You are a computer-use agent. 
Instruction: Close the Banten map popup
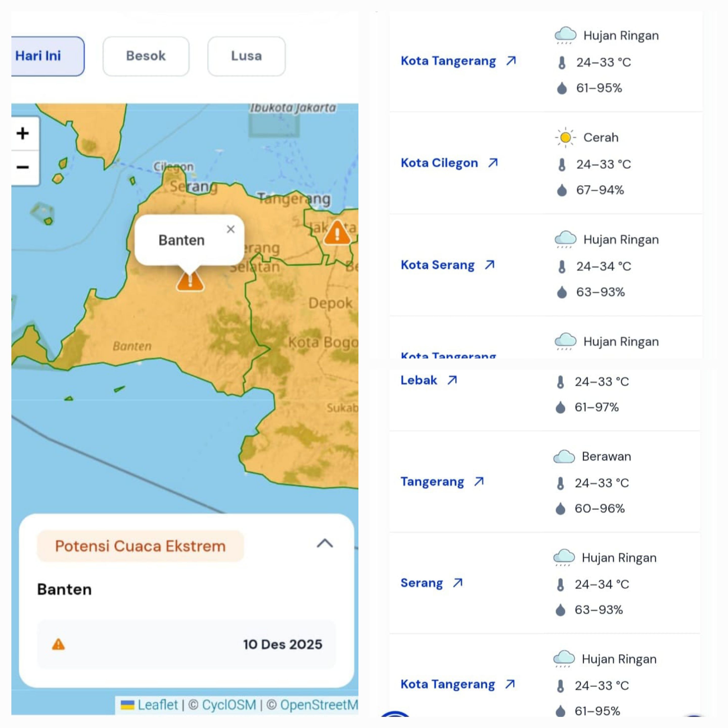point(231,229)
